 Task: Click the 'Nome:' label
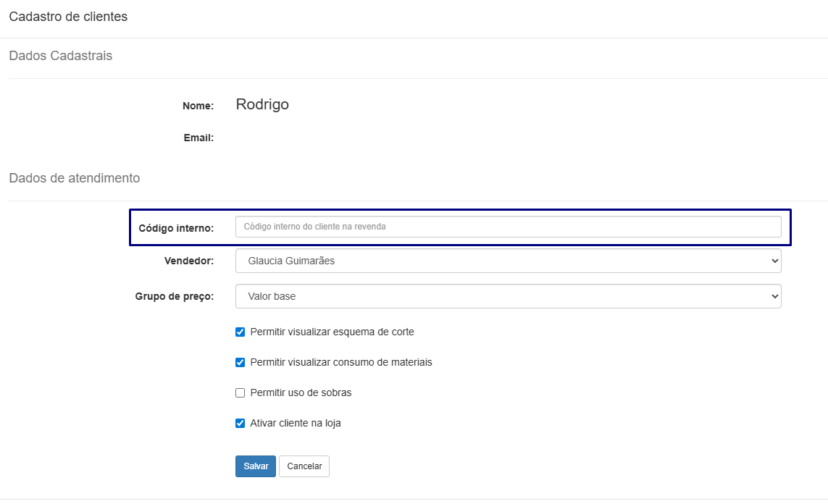[198, 106]
